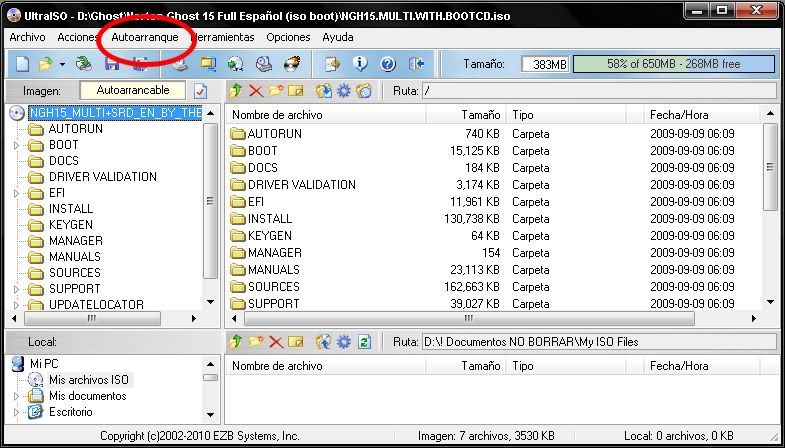
Task: Click the Up folder icon in image pane
Action: [x=236, y=91]
